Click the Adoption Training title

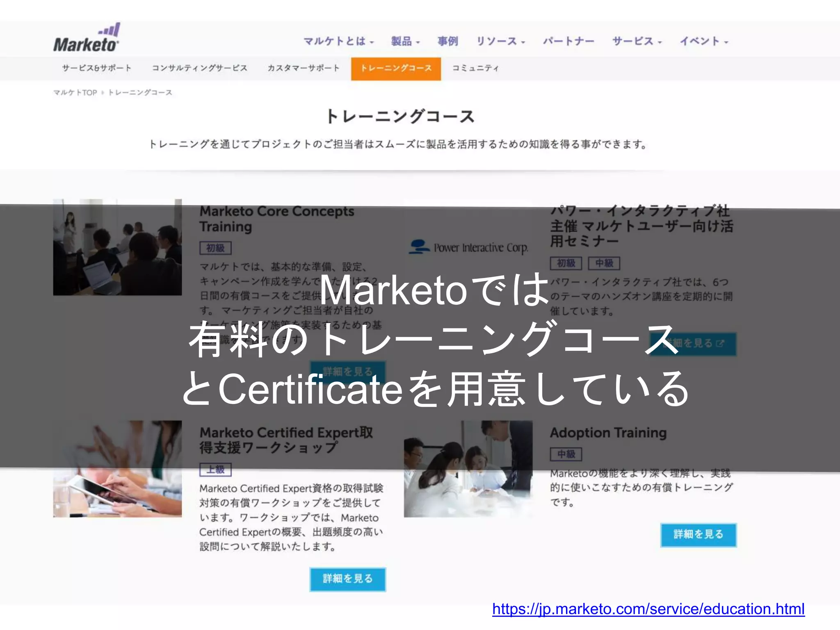click(x=608, y=433)
